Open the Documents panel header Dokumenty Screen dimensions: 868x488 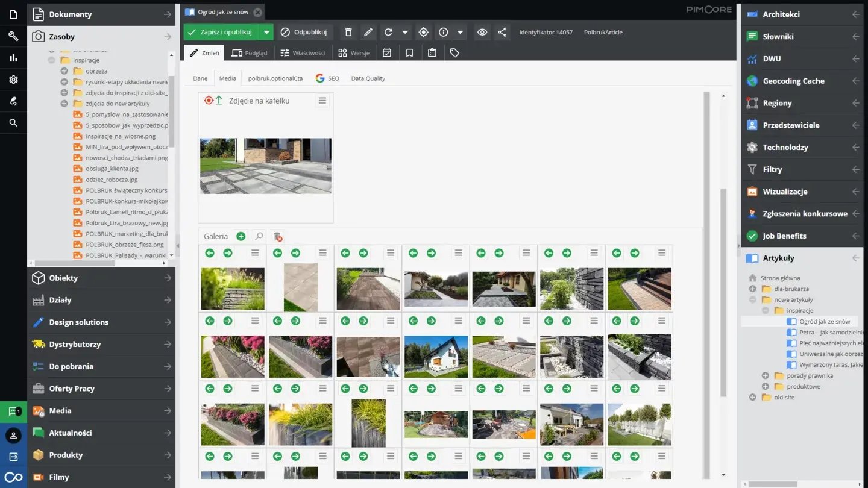pos(101,14)
